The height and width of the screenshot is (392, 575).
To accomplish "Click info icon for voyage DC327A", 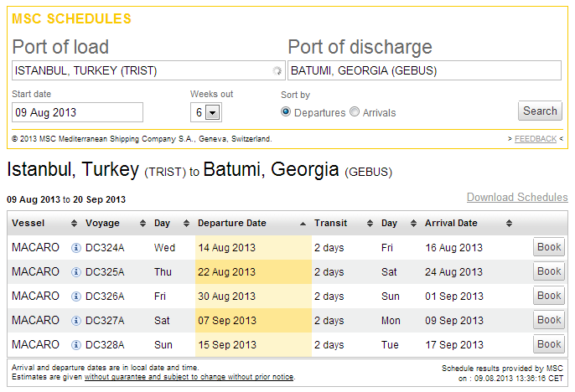I will tap(76, 321).
